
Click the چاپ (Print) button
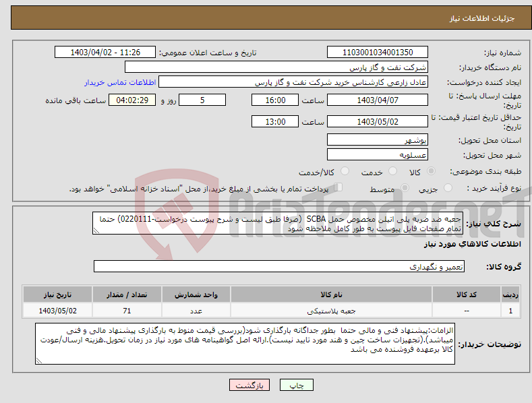coord(296,385)
